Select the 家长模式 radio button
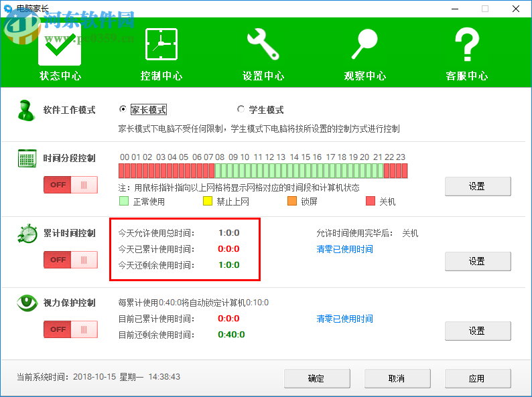The height and width of the screenshot is (397, 532). tap(123, 109)
